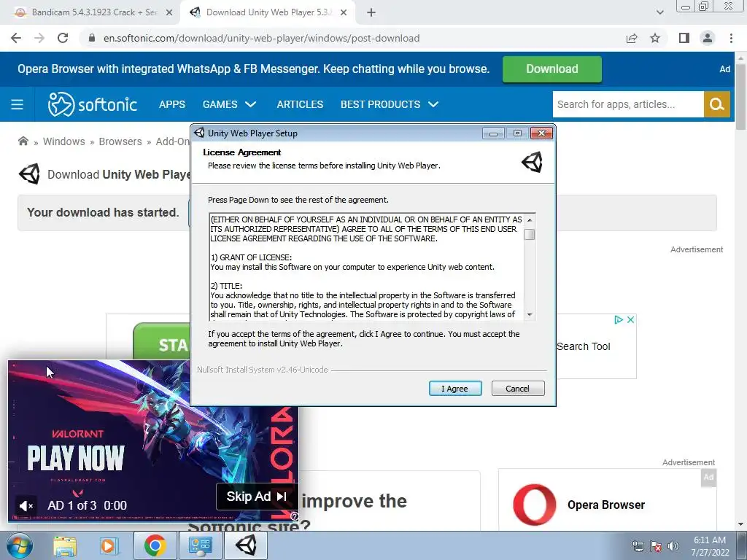Click the volume tray icon

coord(673,546)
